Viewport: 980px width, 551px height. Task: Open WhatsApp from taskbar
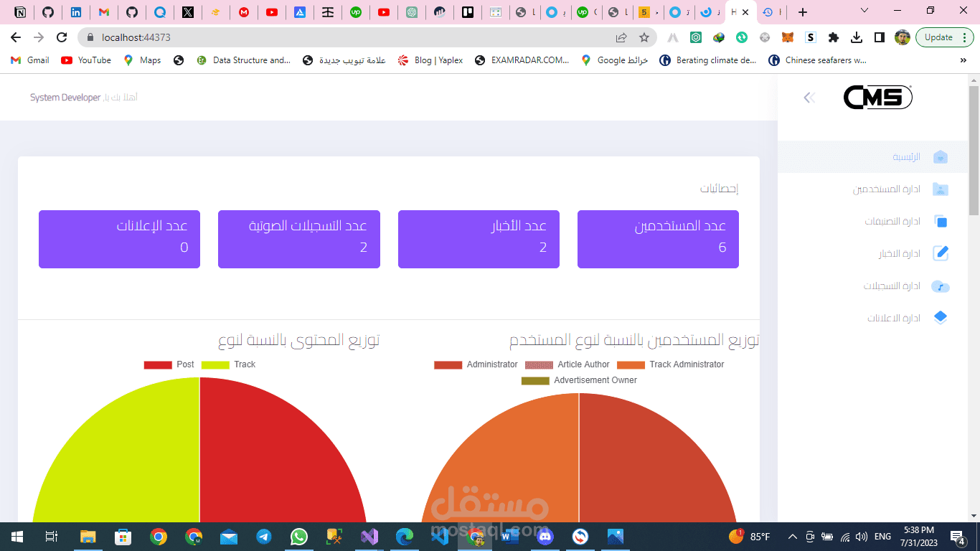click(x=299, y=537)
